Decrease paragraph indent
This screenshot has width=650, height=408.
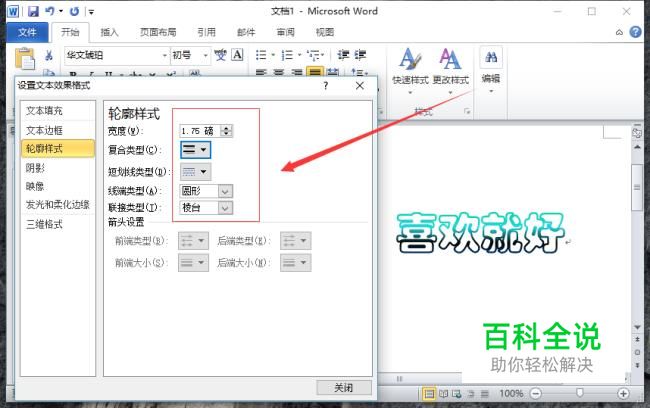point(343,55)
